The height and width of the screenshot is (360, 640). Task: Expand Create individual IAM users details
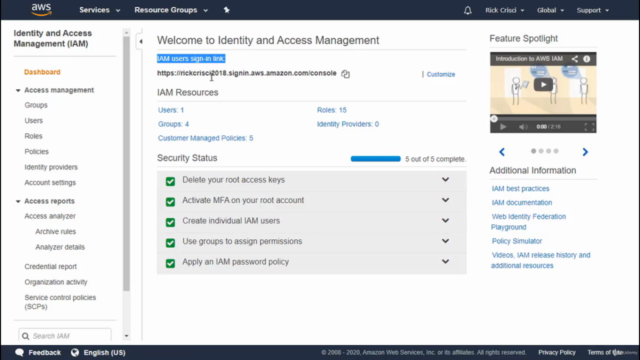[x=445, y=220]
